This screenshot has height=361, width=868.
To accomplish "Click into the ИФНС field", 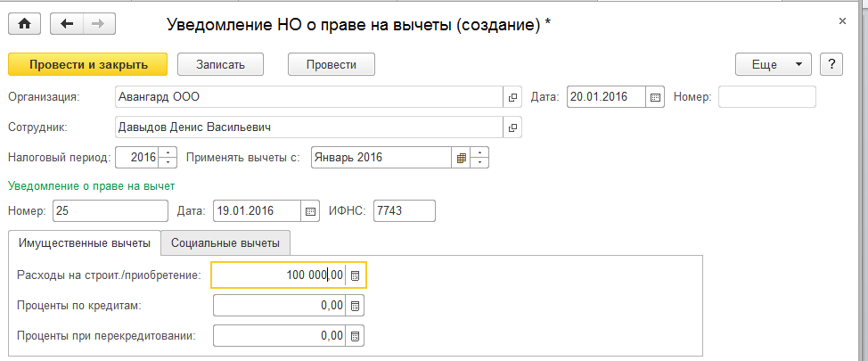I will coord(404,211).
